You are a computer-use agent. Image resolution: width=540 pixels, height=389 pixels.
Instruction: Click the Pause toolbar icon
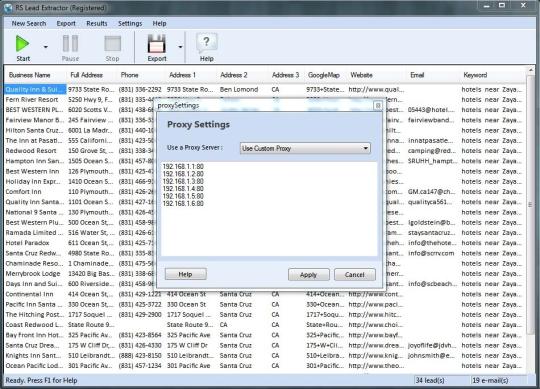tap(70, 44)
